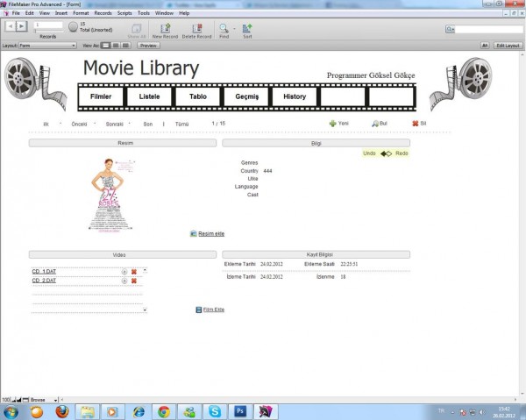Delete CD_1.DAT with its red X
The width and height of the screenshot is (526, 420).
[x=134, y=272]
